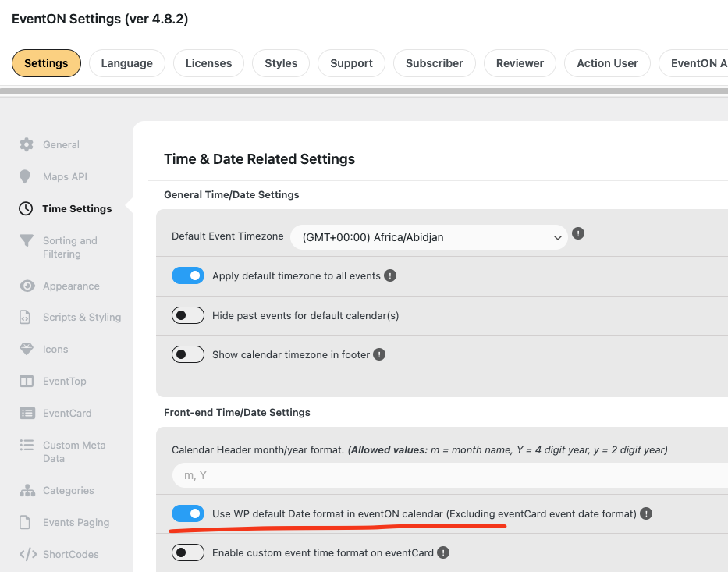Click 'General Time/Date Settings' subheading
728x572 pixels.
point(231,194)
